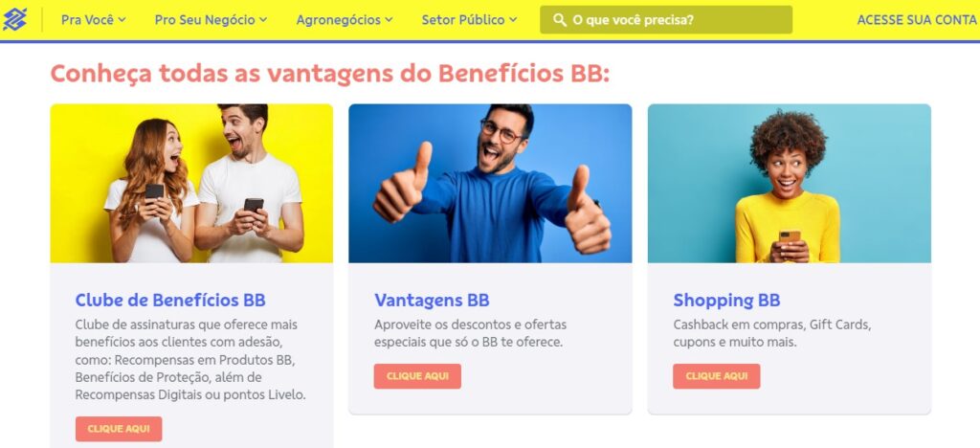Focus the 'O que você precisa?' search field

(x=666, y=20)
